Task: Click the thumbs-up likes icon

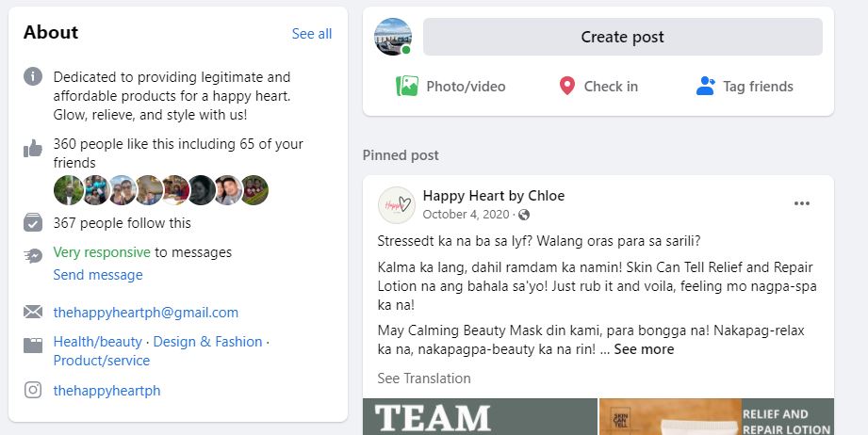Action: pos(33,148)
